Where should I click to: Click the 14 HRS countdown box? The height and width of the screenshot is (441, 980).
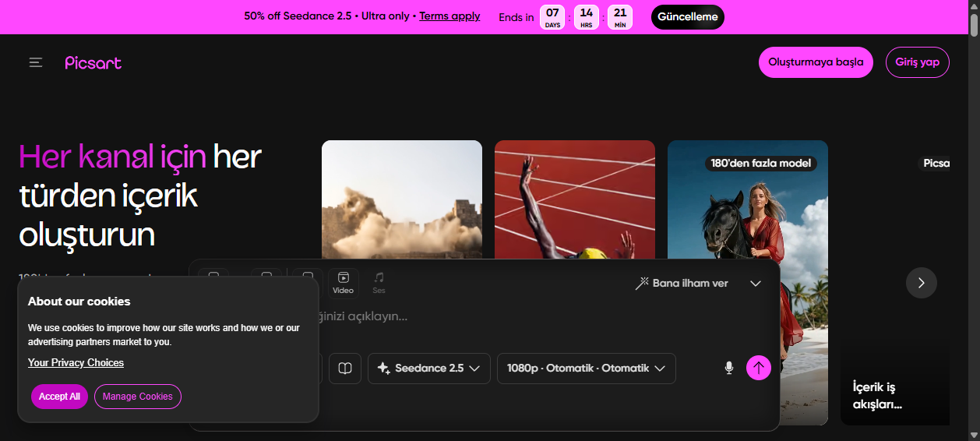click(x=586, y=17)
